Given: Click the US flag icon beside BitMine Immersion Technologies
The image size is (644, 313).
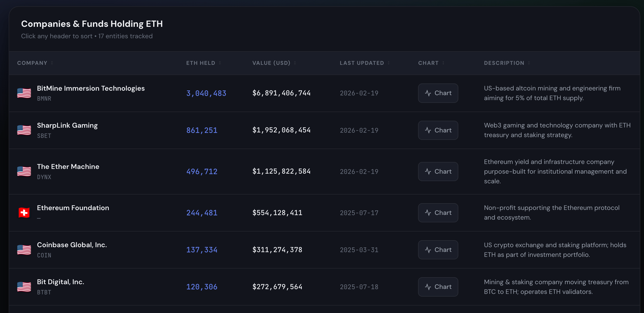Looking at the screenshot, I should click(x=24, y=93).
